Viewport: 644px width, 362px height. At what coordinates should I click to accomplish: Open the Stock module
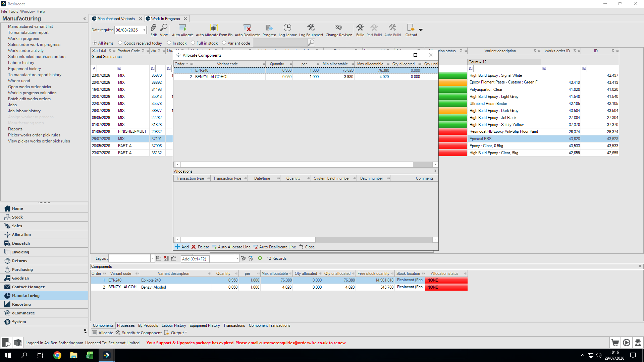[44, 217]
